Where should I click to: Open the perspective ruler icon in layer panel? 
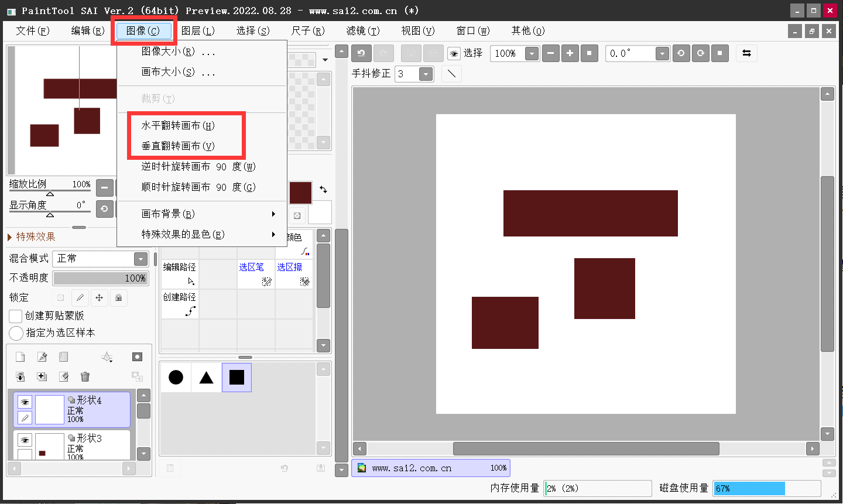click(x=107, y=357)
